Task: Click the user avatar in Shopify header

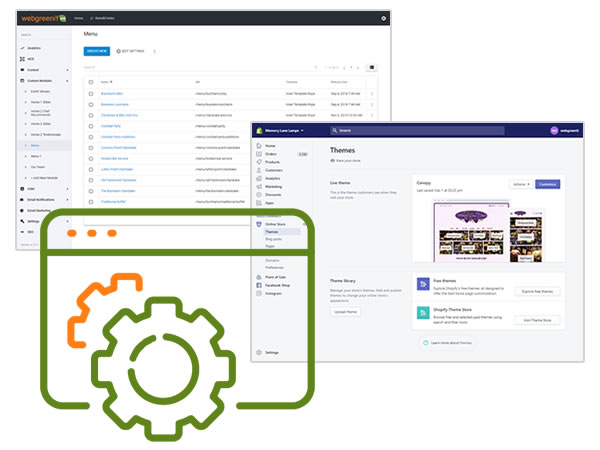Action: pyautogui.click(x=554, y=130)
